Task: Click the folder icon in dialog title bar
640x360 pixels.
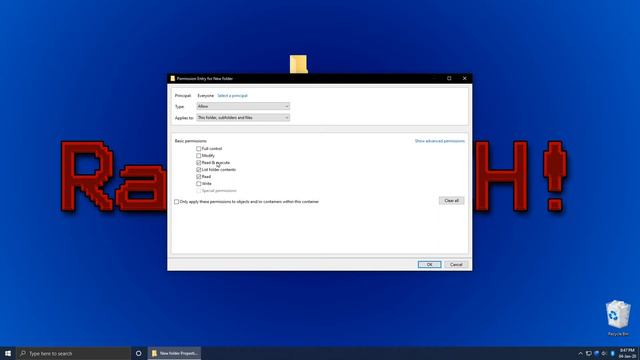Action: click(x=173, y=78)
